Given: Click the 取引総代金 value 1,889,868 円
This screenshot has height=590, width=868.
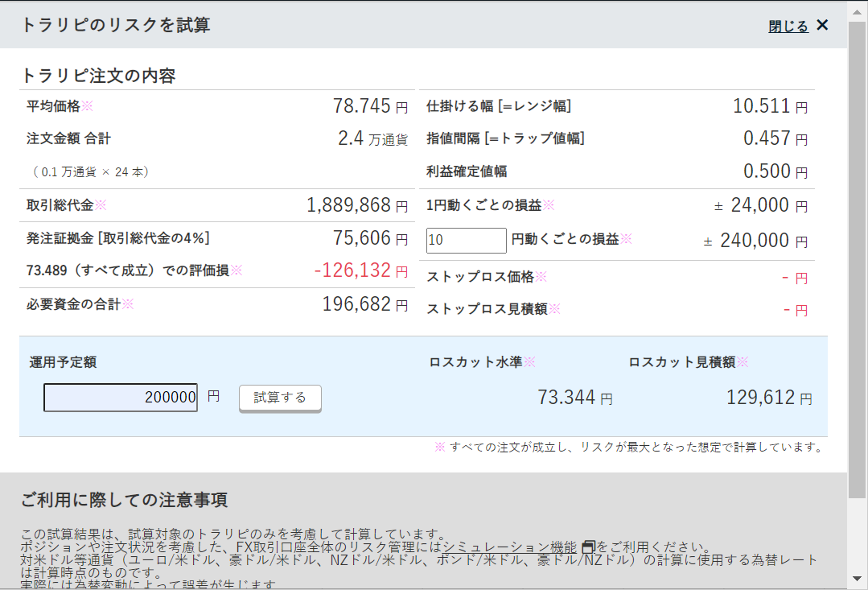Looking at the screenshot, I should pyautogui.click(x=358, y=205).
